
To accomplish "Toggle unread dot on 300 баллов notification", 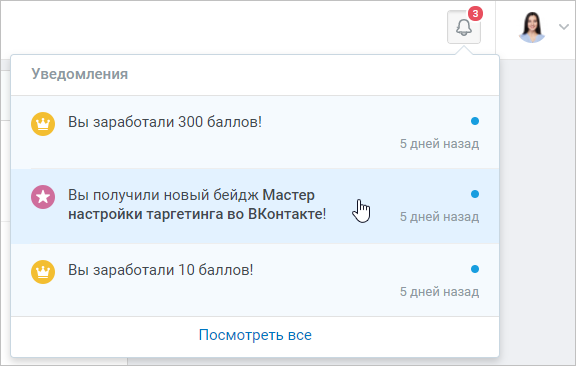I will pyautogui.click(x=475, y=121).
